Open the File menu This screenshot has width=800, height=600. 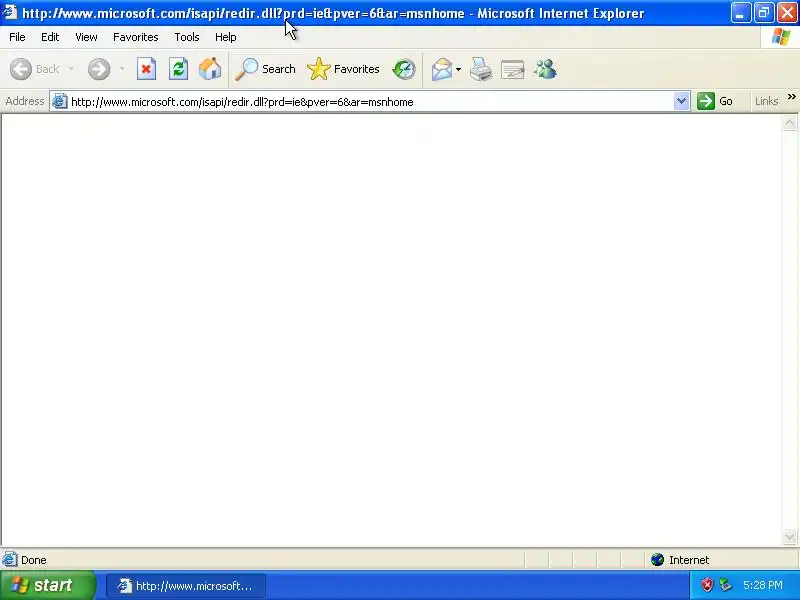click(17, 37)
